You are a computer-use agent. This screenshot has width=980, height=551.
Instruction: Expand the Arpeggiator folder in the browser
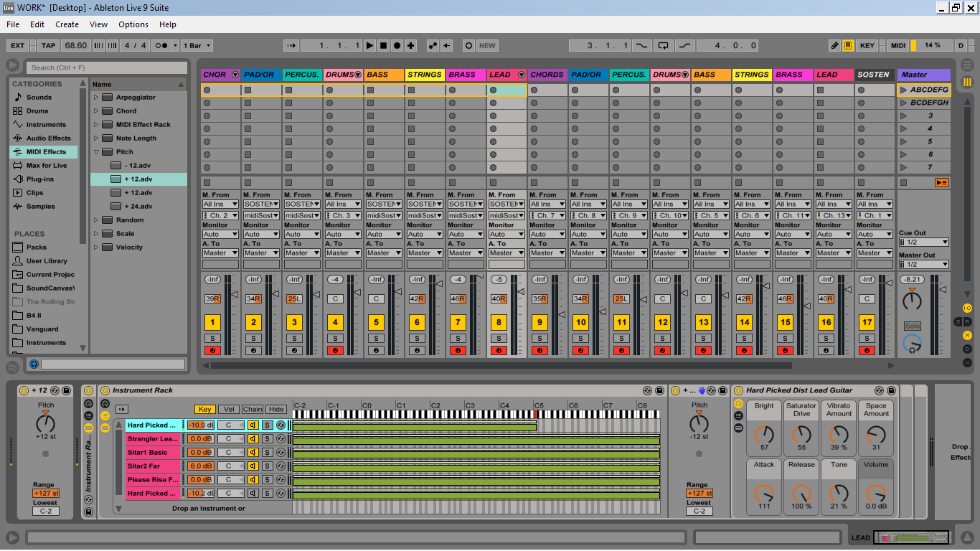(96, 98)
